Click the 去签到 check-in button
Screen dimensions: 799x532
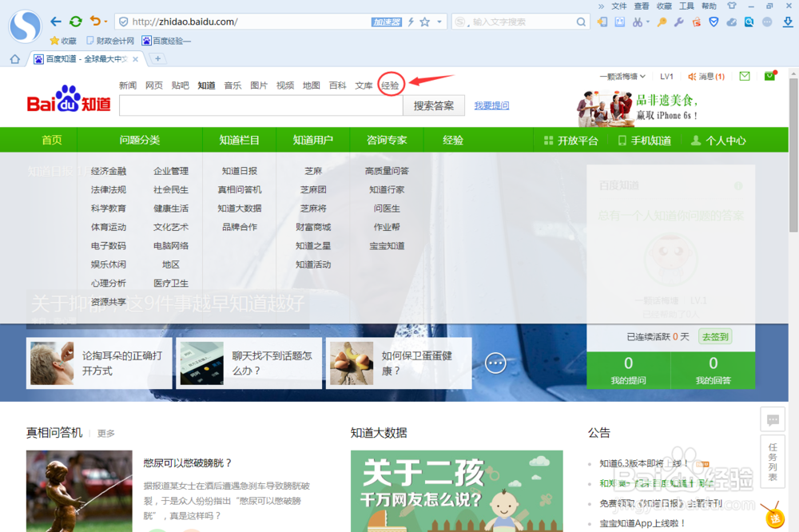pos(715,336)
